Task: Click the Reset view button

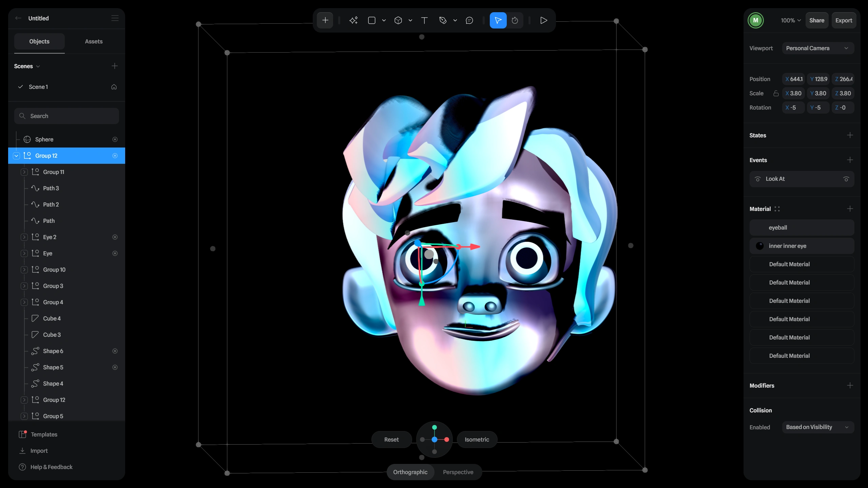Action: point(391,439)
